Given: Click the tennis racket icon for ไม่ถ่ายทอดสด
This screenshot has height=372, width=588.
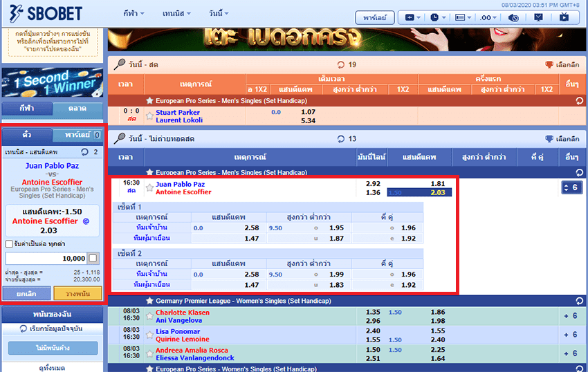Looking at the screenshot, I should (119, 139).
